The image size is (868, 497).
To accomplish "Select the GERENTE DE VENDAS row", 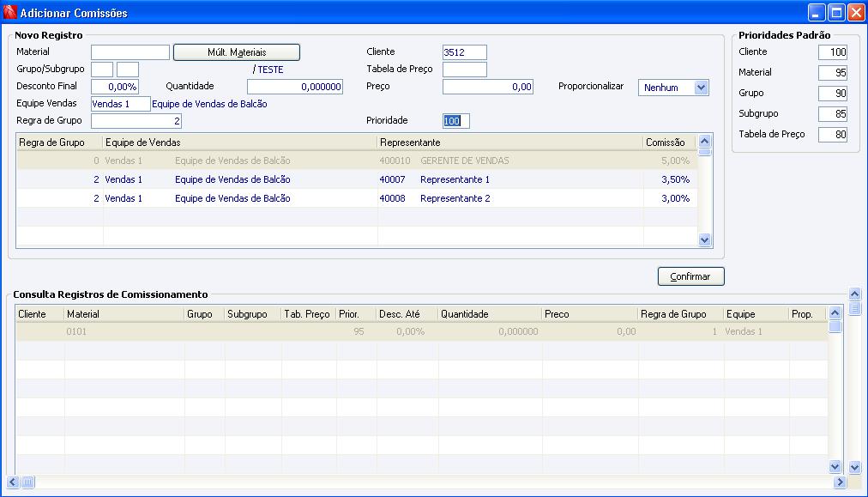I will (357, 161).
